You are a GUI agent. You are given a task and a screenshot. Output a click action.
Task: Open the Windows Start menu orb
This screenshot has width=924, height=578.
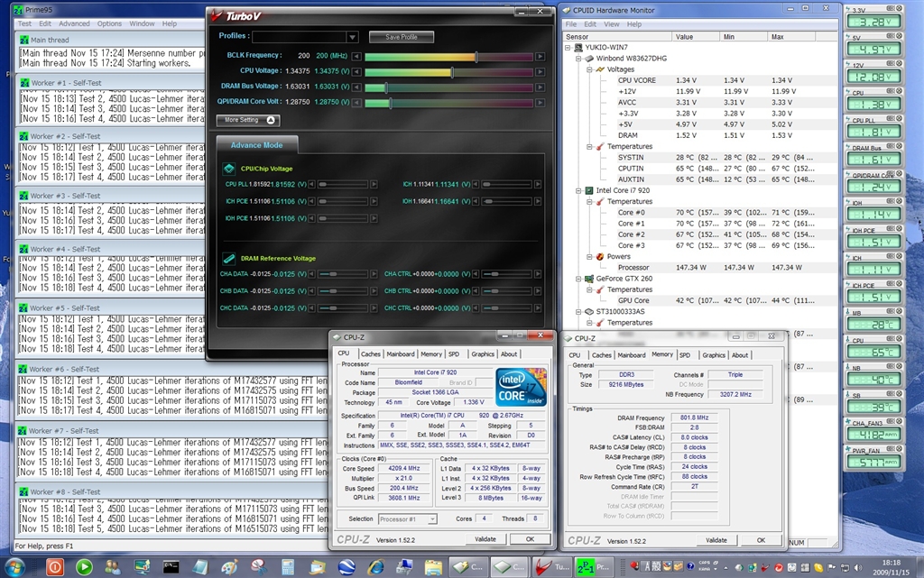coord(14,567)
